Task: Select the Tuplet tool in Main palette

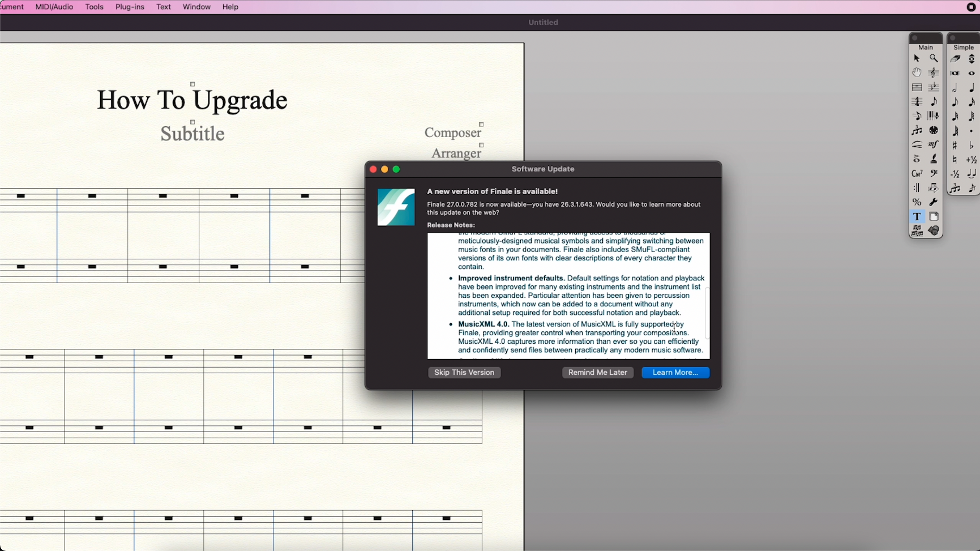Action: (x=917, y=130)
